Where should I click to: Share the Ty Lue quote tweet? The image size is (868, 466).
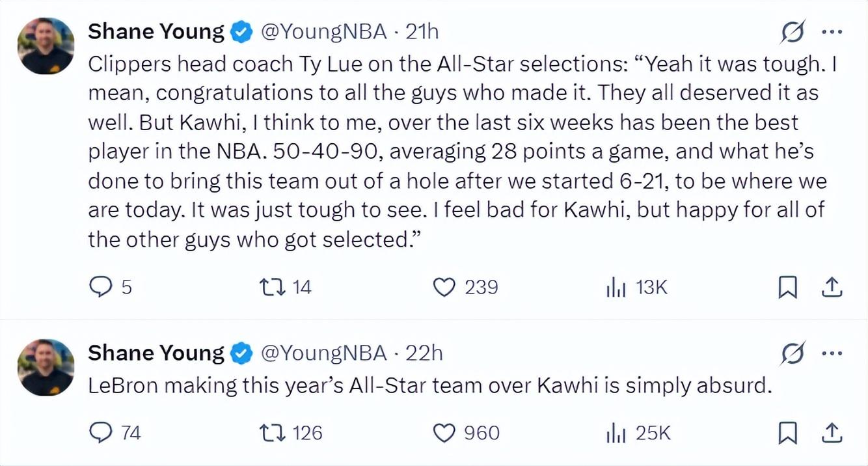click(832, 287)
